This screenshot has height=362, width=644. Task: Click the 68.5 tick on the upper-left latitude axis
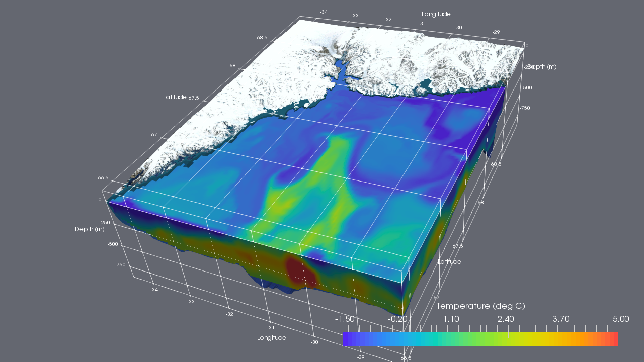click(262, 38)
